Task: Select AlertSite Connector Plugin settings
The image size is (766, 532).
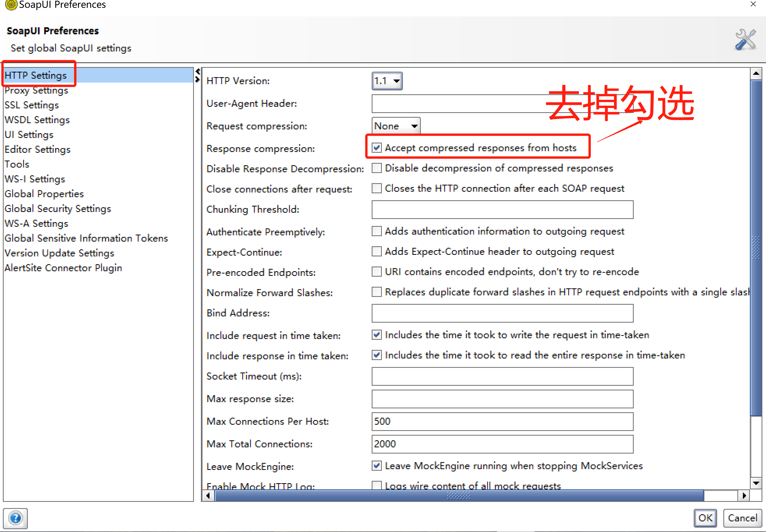Action: coord(63,268)
